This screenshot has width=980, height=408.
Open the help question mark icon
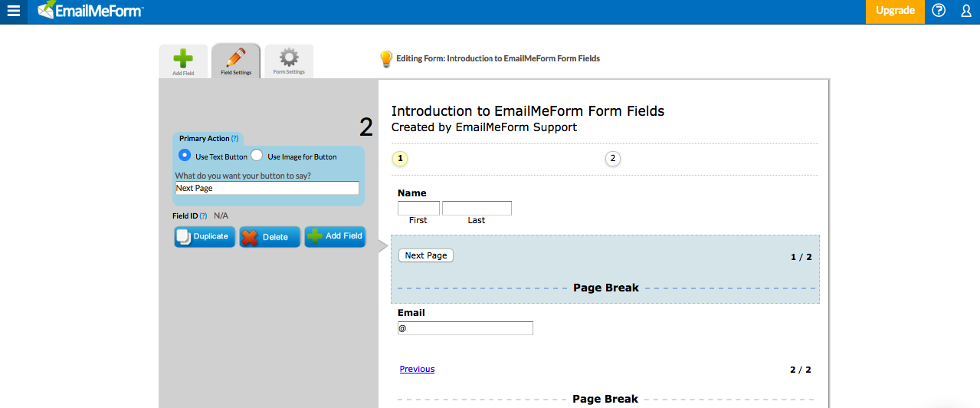click(939, 11)
